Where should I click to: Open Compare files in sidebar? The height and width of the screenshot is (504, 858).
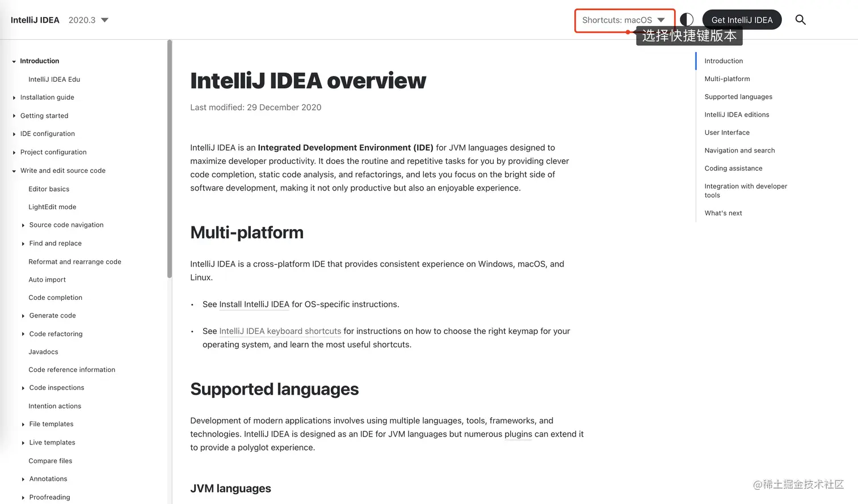coord(51,461)
